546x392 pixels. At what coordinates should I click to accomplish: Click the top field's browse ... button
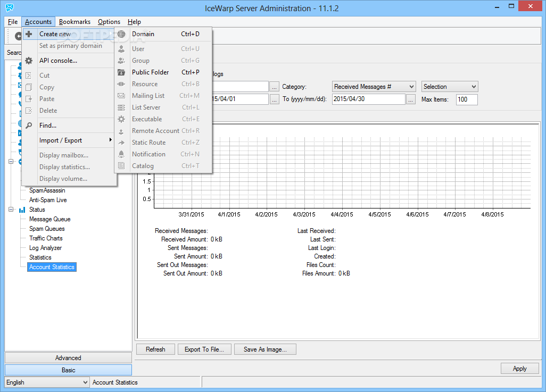[275, 87]
